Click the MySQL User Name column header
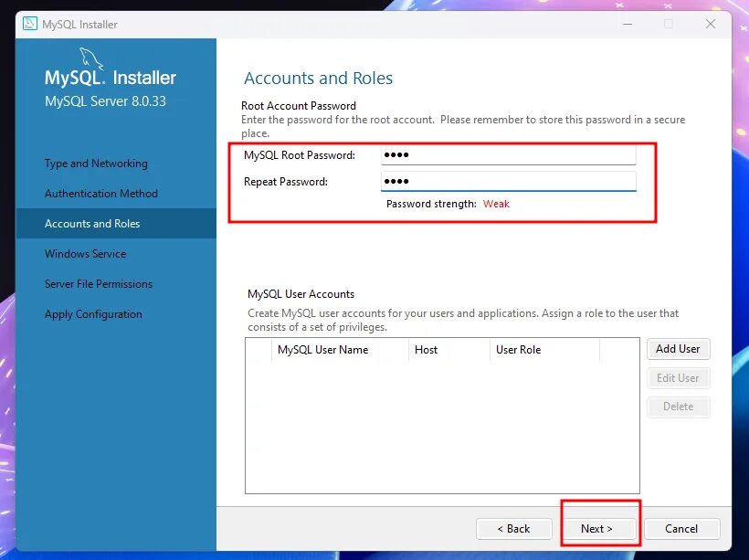 323,349
